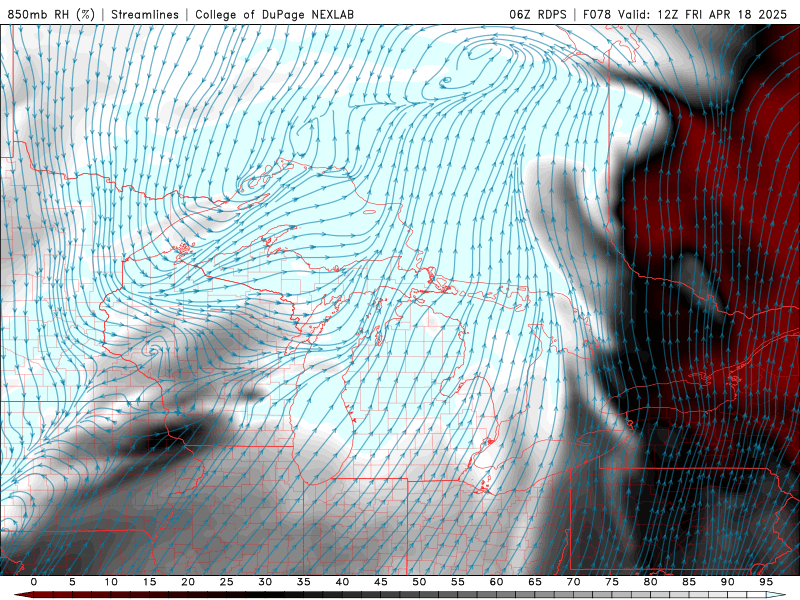Click the "0" value on the color scale
800x600 pixels.
click(34, 582)
